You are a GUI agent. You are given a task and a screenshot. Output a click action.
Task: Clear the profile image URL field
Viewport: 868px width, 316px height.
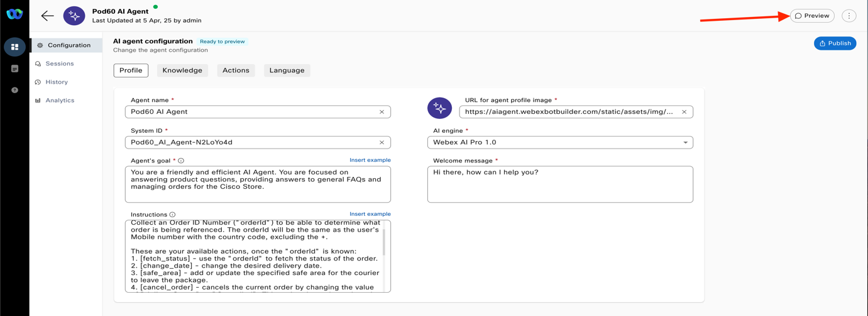pyautogui.click(x=684, y=112)
